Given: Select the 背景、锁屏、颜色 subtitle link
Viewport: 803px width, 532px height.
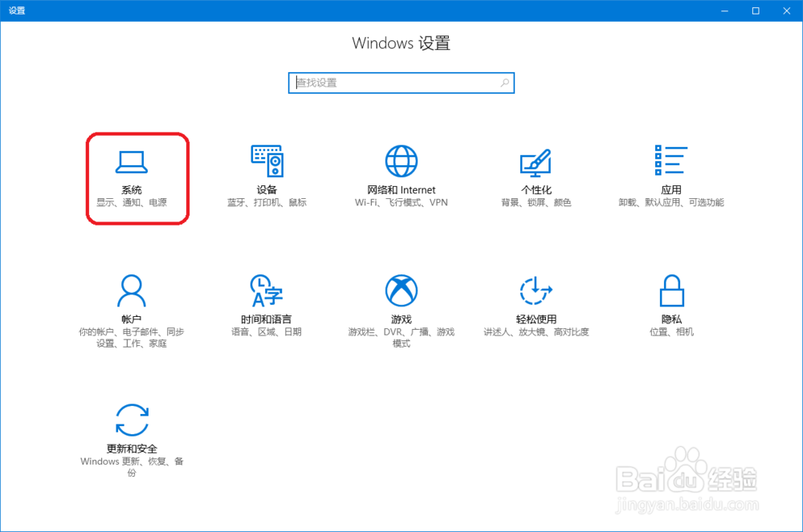Looking at the screenshot, I should (536, 202).
